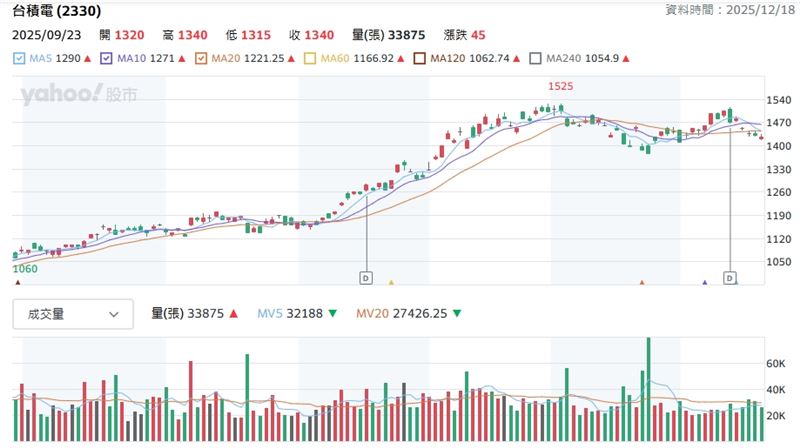Click the chevron arrow in 成交量 selector
Viewport: 800px width, 448px height.
(x=114, y=314)
